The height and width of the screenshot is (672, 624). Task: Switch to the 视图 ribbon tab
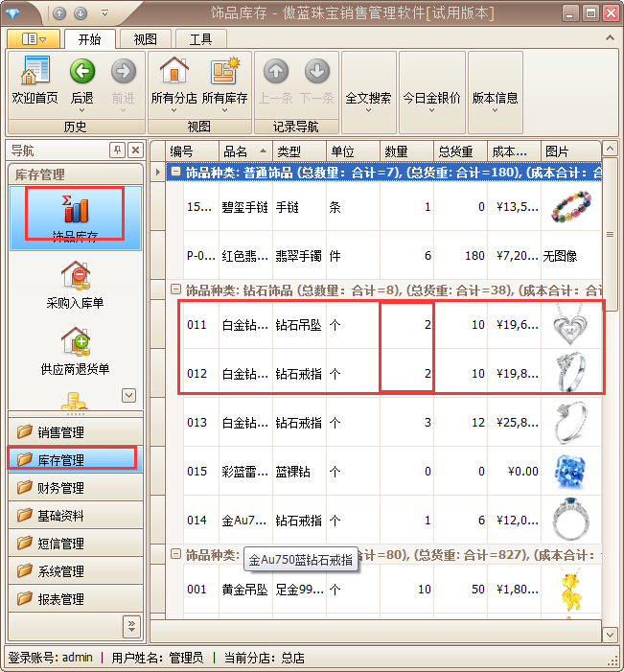point(146,39)
